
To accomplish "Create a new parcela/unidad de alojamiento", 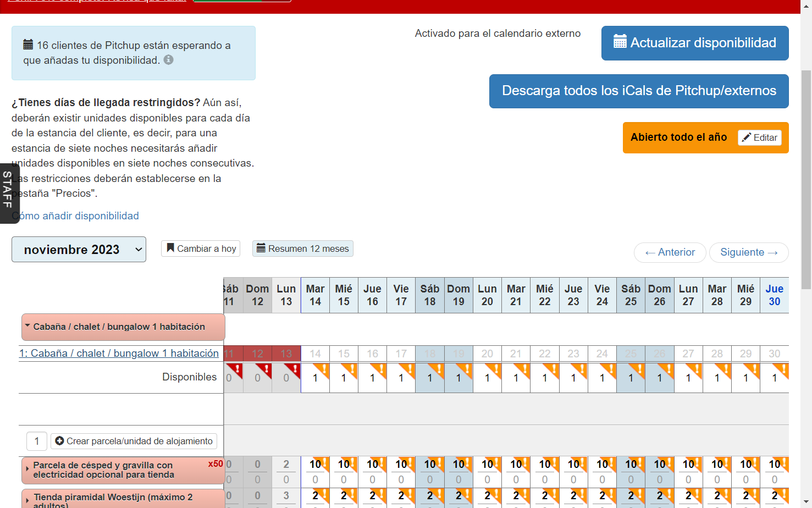I will [134, 441].
